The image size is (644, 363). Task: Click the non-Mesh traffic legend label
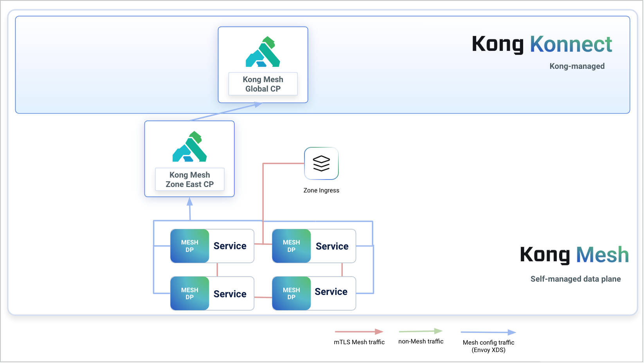tap(421, 341)
